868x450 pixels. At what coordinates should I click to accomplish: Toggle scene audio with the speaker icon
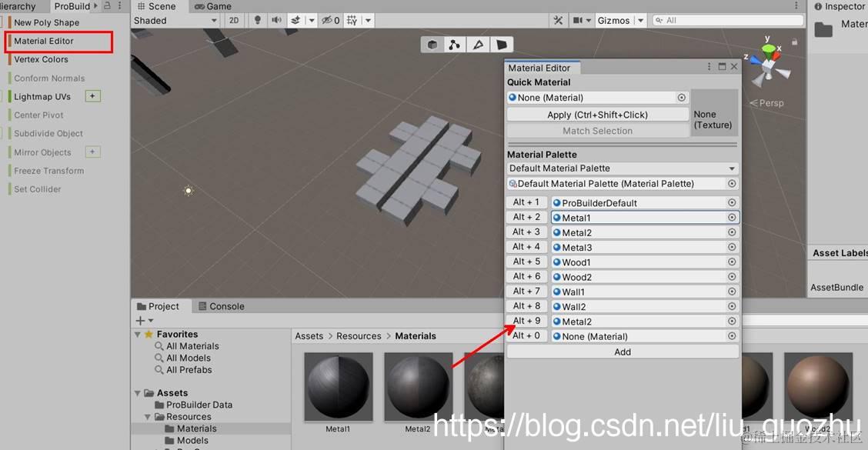point(276,21)
